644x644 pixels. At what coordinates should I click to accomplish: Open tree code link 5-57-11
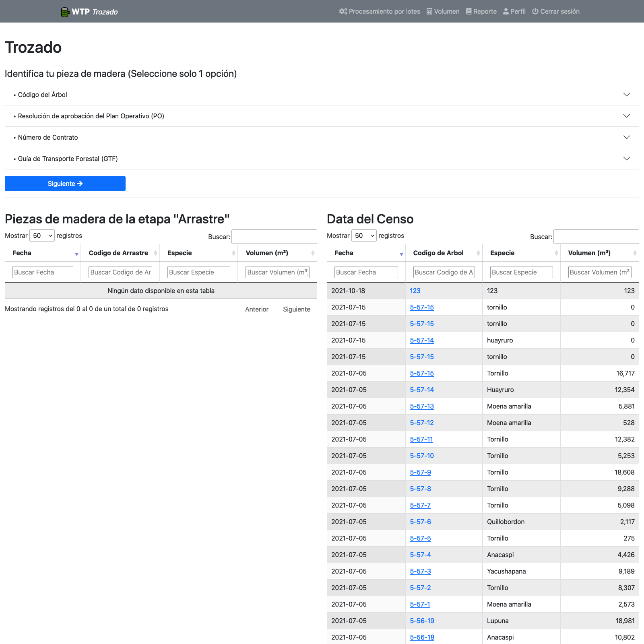421,439
